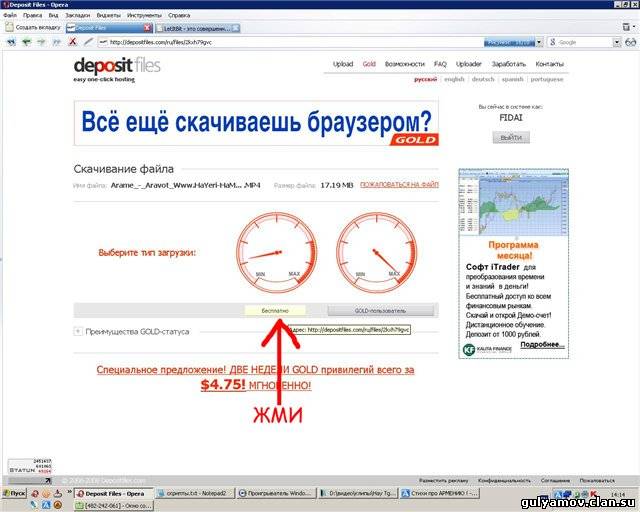Select the english language link
Image resolution: width=640 pixels, height=512 pixels.
pyautogui.click(x=454, y=79)
